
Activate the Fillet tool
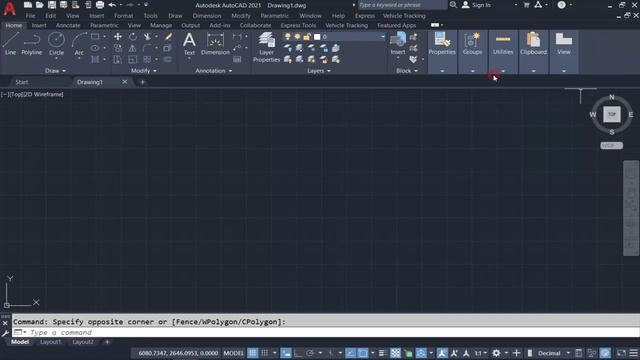[147, 48]
